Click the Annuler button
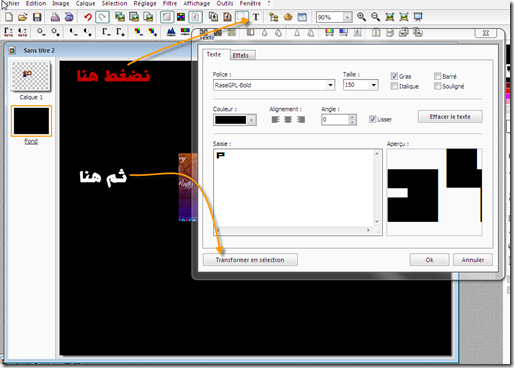 coord(473,260)
